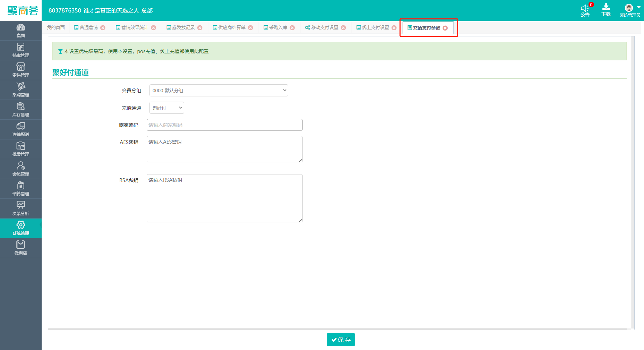Close the 移动支付设置 tab
Image resolution: width=644 pixels, height=350 pixels.
(x=343, y=28)
